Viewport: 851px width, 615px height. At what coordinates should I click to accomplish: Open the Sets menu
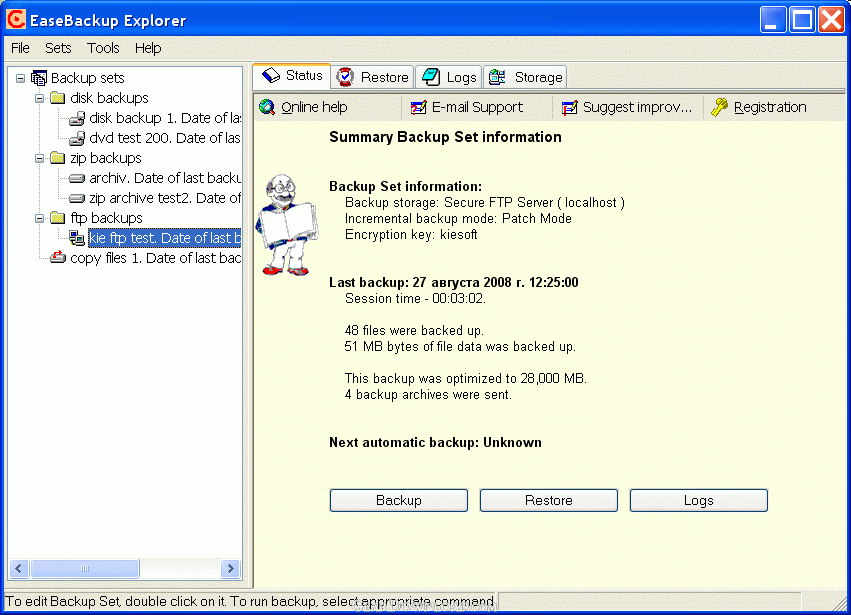point(58,48)
